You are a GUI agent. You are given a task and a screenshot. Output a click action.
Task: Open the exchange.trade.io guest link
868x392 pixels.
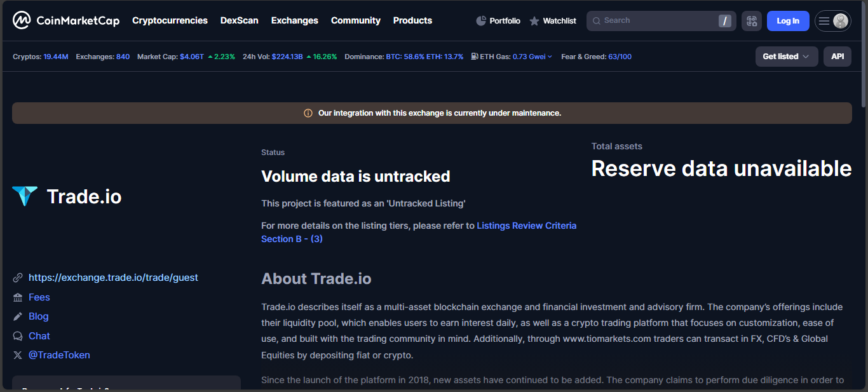(113, 278)
